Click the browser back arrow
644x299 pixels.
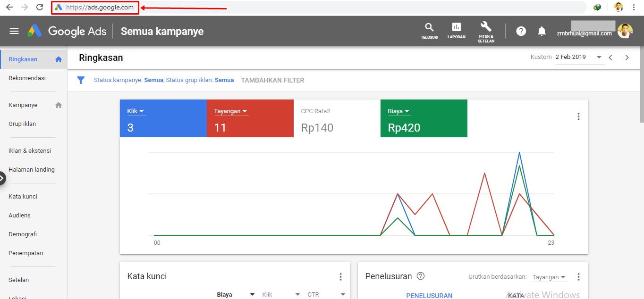click(x=9, y=7)
